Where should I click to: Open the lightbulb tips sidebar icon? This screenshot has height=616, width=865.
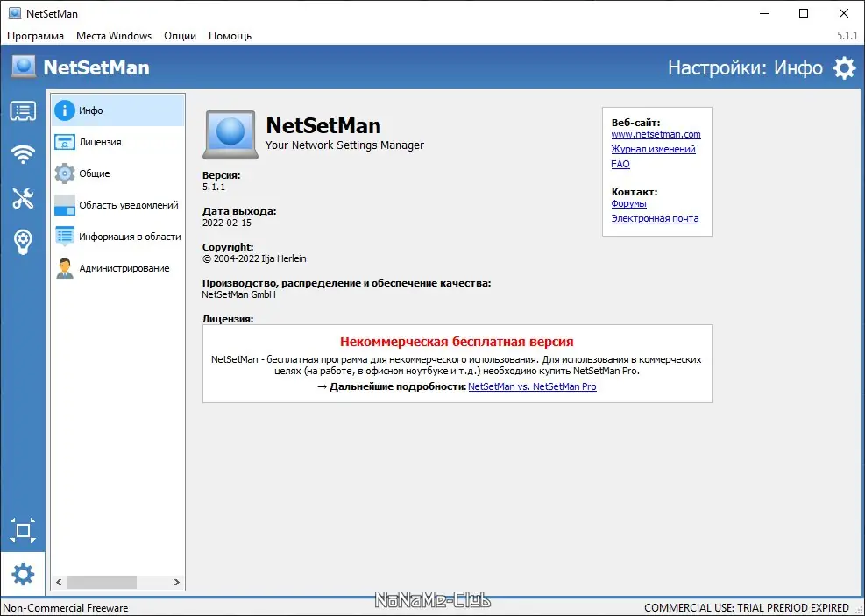pyautogui.click(x=23, y=242)
